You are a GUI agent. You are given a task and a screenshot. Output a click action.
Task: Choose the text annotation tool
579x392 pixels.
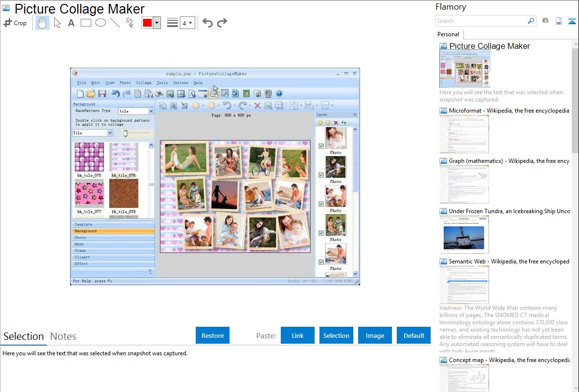(71, 23)
